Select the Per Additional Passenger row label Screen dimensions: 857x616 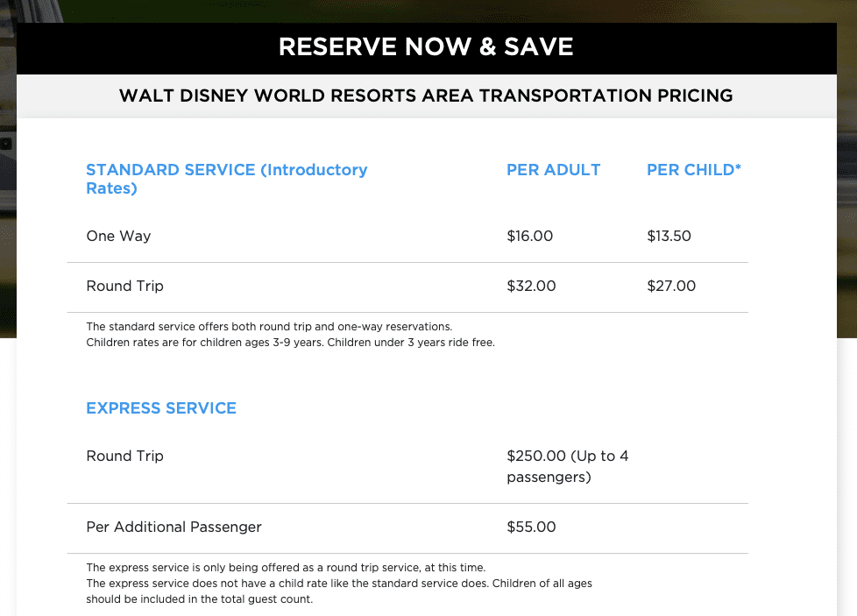[174, 527]
